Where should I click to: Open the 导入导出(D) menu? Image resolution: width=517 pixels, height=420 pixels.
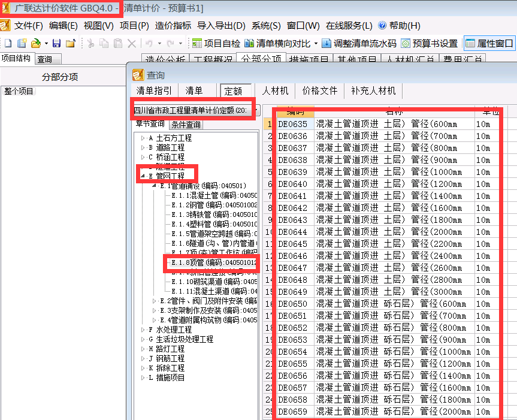(221, 26)
